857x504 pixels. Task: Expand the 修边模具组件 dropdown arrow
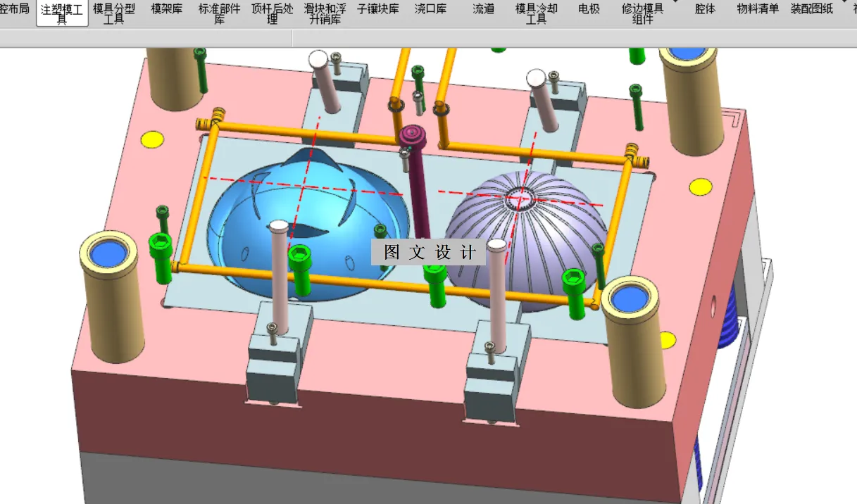(x=675, y=3)
